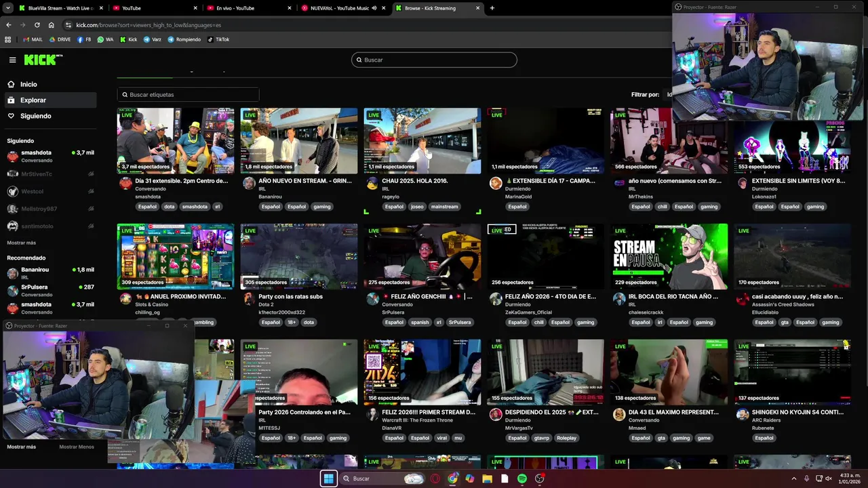Image resolution: width=868 pixels, height=488 pixels.
Task: Select the joseo tag under rageylo stream
Action: coord(417,207)
